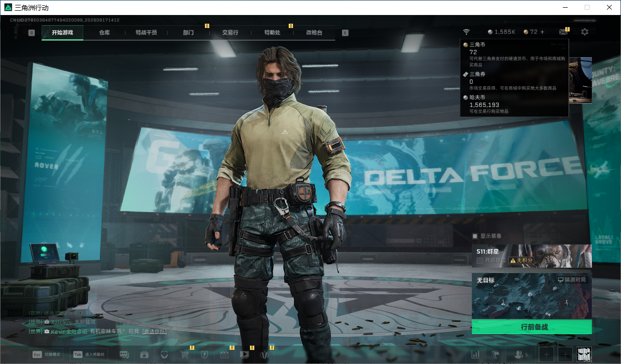This screenshot has height=364, width=621.
Task: Enable the 开启排位 ranked checkbox
Action: click(480, 260)
